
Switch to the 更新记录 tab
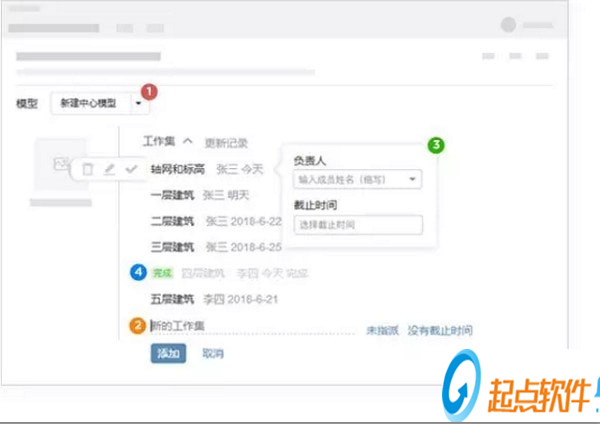(226, 143)
